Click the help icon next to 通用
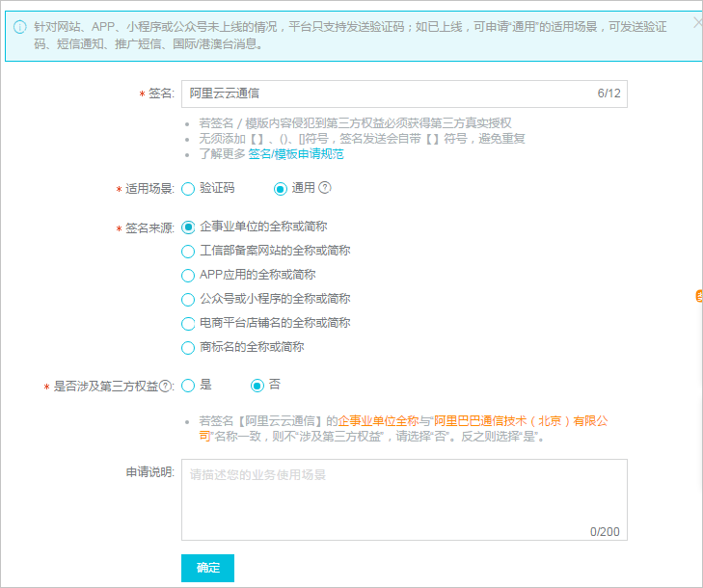This screenshot has width=703, height=588. [325, 188]
